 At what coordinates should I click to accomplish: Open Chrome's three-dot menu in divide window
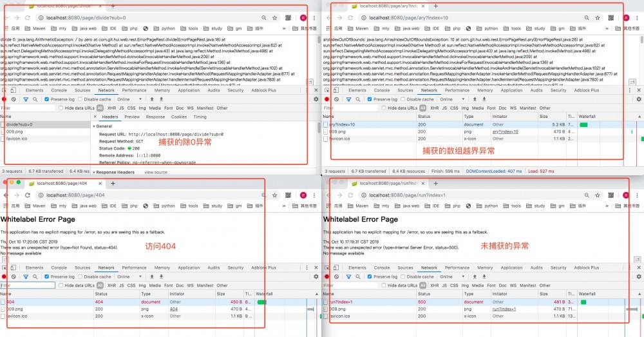314,17
